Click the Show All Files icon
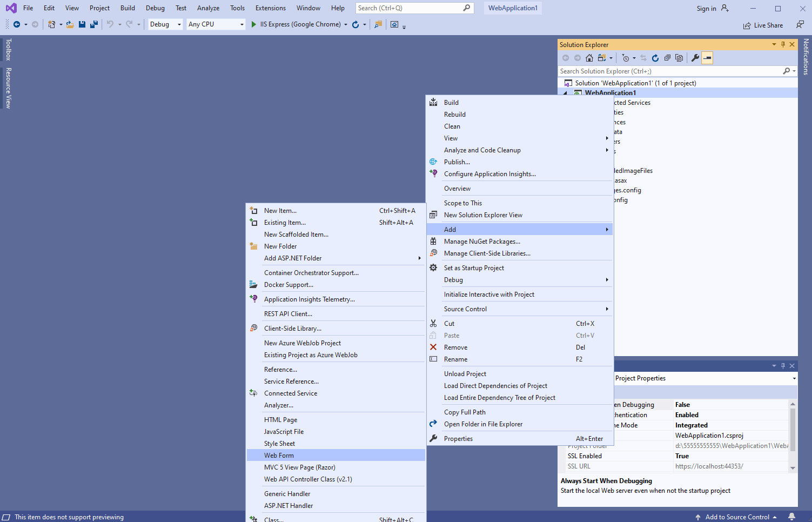 point(679,58)
